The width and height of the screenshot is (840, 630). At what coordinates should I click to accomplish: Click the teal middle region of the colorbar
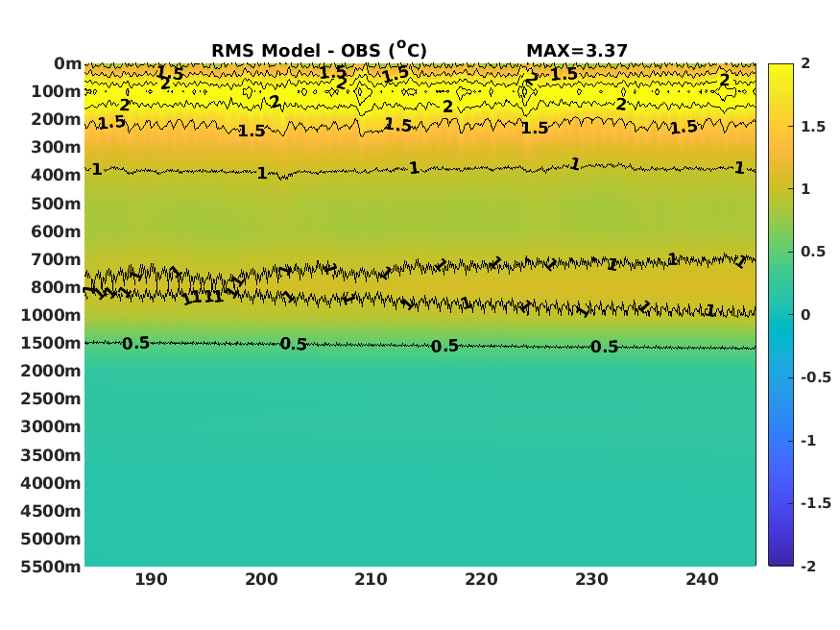[780, 315]
